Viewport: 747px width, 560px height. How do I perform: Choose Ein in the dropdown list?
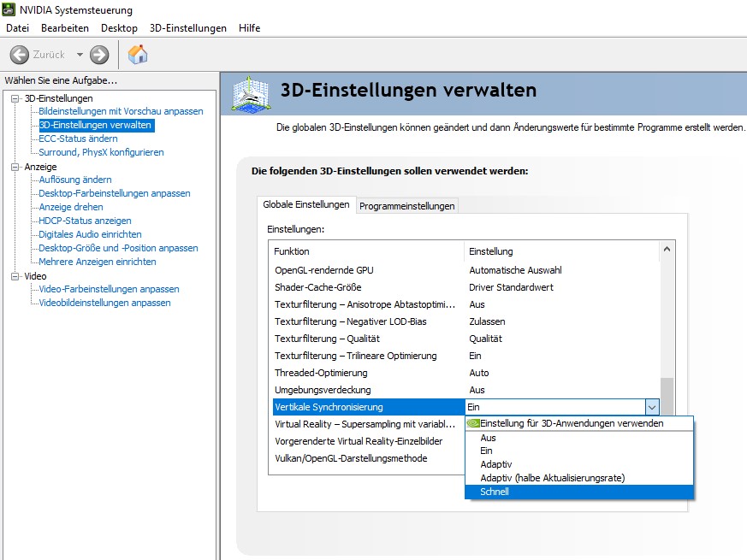pyautogui.click(x=578, y=451)
